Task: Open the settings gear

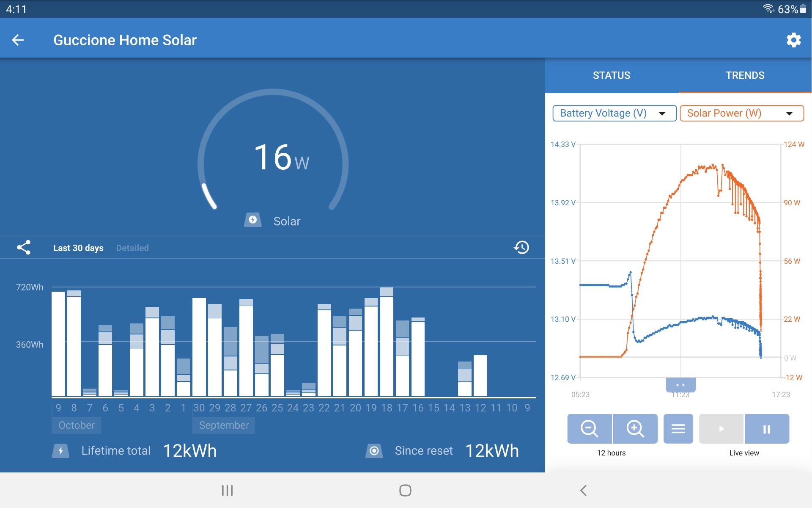Action: [793, 40]
